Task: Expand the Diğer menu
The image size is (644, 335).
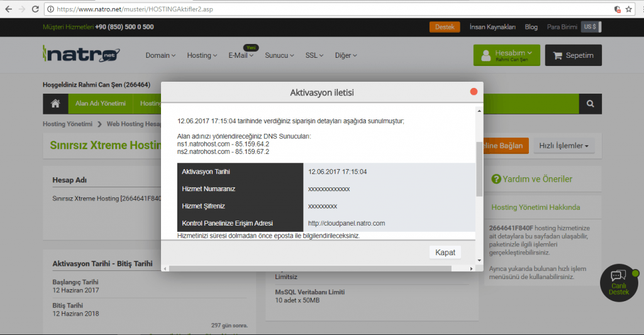Action: pyautogui.click(x=346, y=55)
